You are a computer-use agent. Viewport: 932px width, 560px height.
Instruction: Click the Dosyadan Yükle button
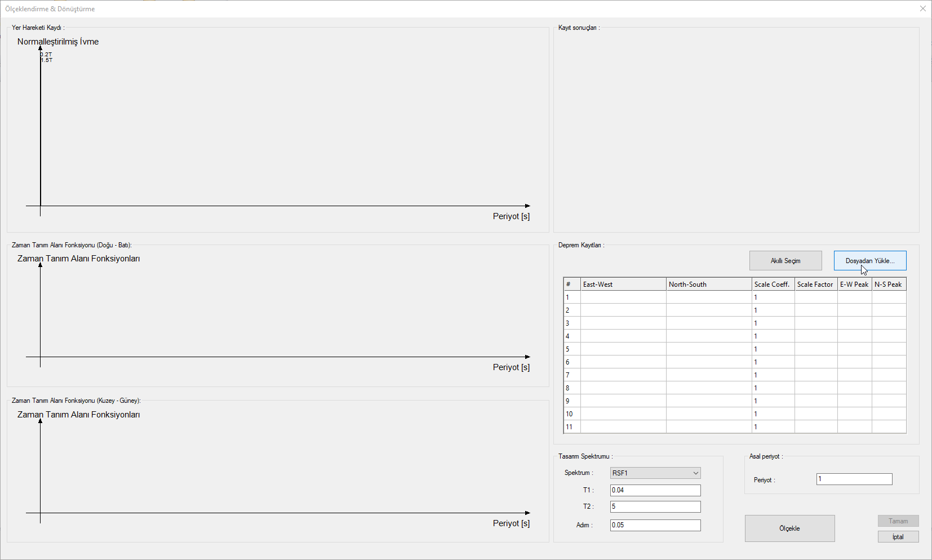click(x=869, y=261)
